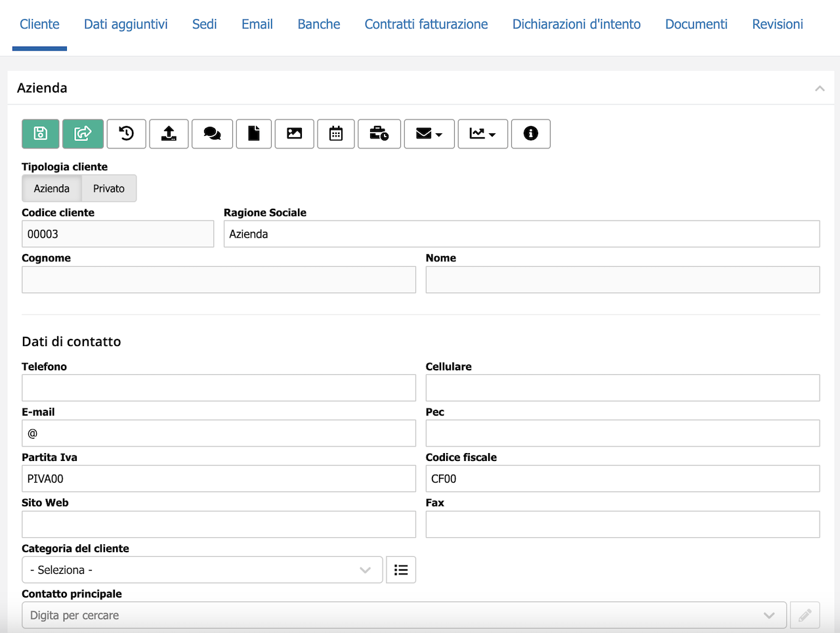Open the image picture icon
This screenshot has width=840, height=633.
click(x=295, y=133)
